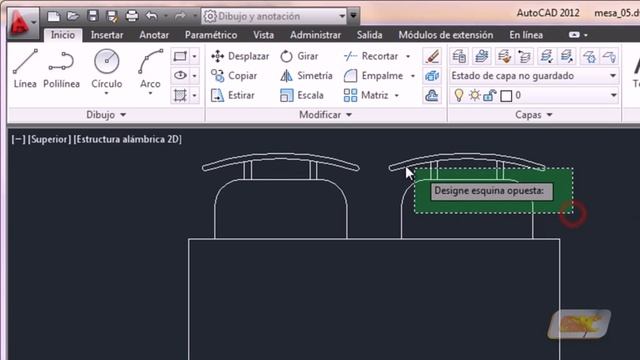
Task: Click the seventh layer tool icon in Capas
Action: (x=589, y=56)
